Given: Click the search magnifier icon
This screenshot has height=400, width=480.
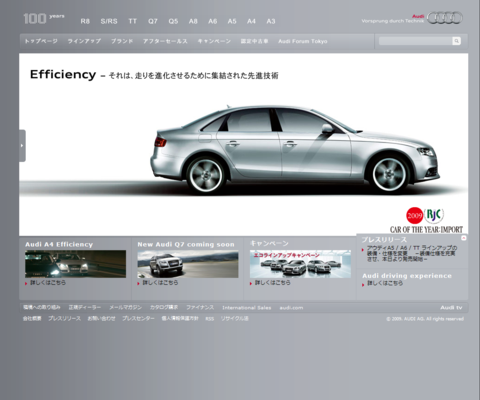Looking at the screenshot, I should tap(456, 41).
